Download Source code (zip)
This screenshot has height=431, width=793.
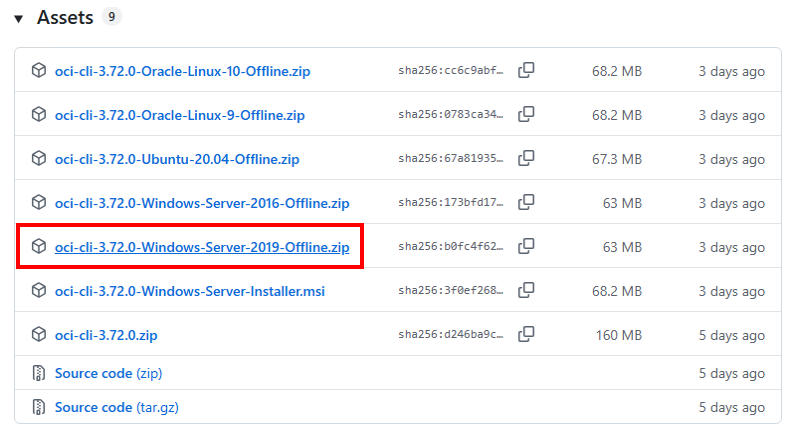click(x=108, y=373)
